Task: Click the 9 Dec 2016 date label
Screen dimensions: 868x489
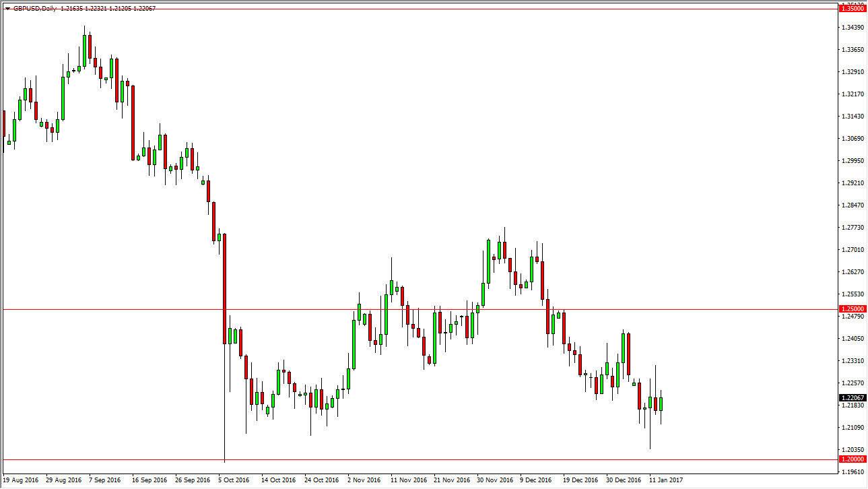Action: [537, 481]
